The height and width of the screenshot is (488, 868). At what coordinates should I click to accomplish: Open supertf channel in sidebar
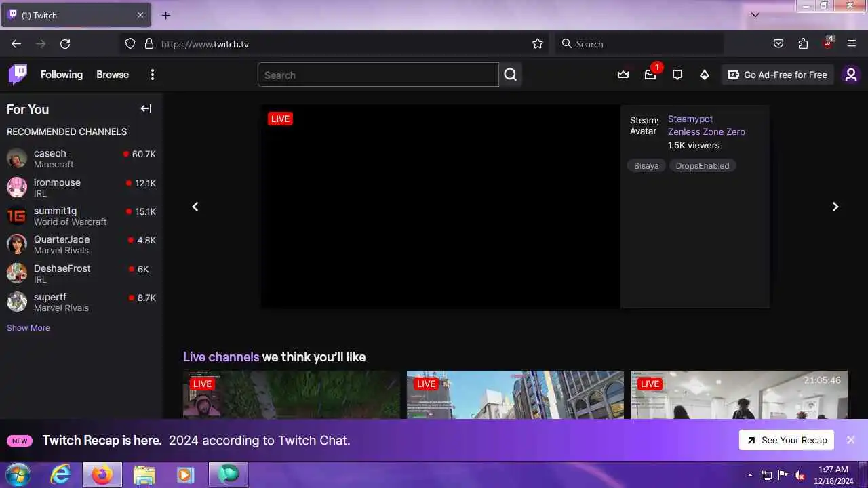(81, 302)
